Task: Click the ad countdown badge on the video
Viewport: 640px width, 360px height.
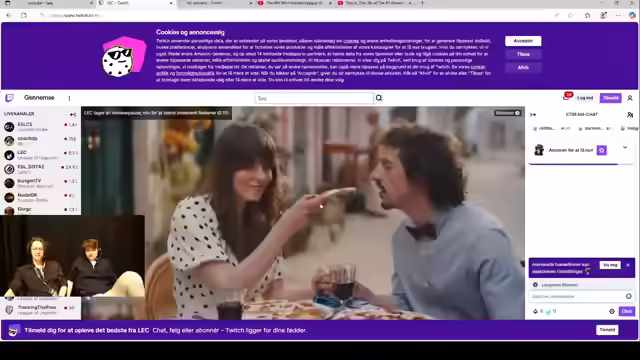Action: [x=508, y=113]
